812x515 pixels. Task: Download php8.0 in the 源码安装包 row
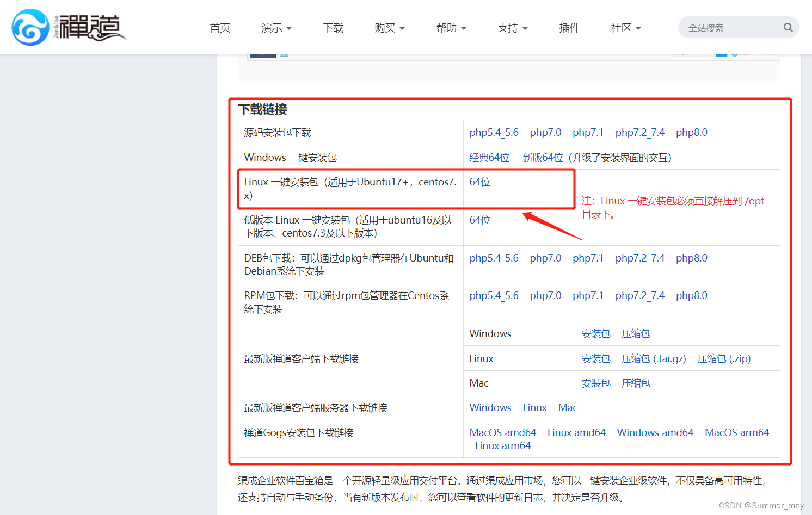point(692,133)
